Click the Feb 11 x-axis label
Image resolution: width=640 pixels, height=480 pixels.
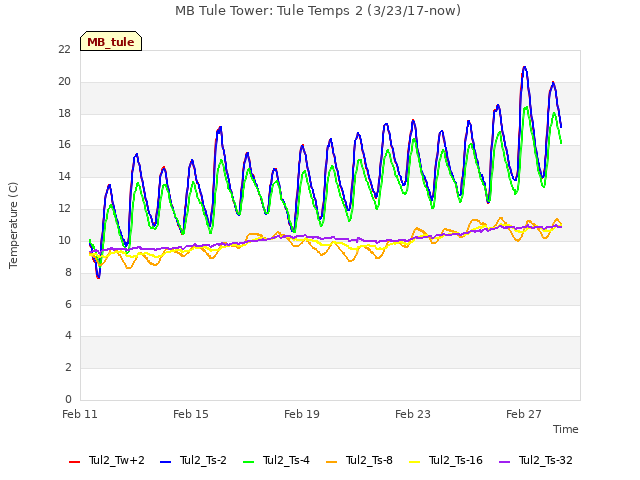(80, 414)
